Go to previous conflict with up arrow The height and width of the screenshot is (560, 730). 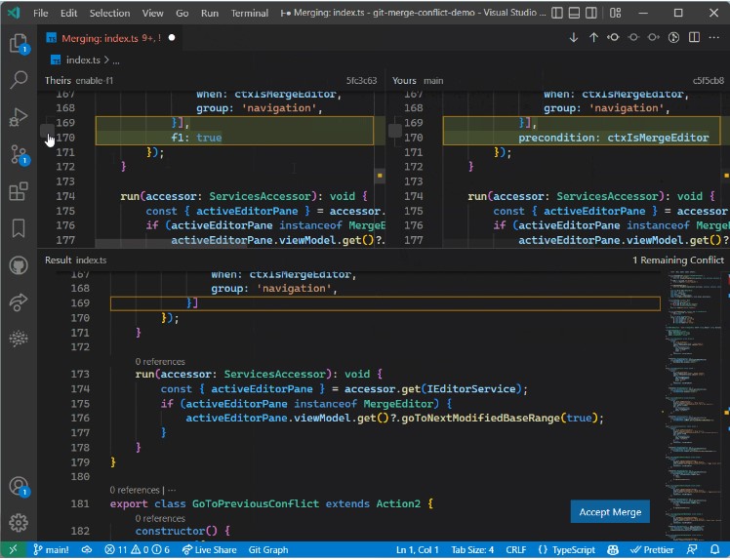click(593, 37)
